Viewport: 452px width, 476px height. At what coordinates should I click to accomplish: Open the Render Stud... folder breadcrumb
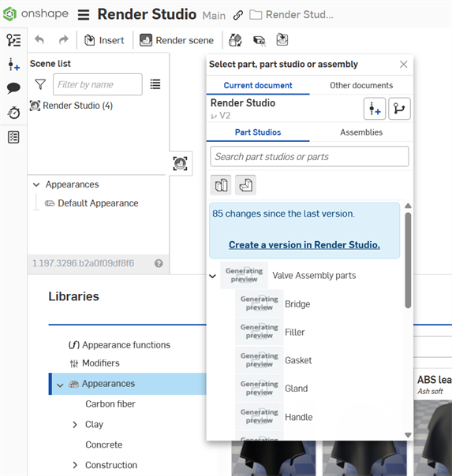[292, 14]
